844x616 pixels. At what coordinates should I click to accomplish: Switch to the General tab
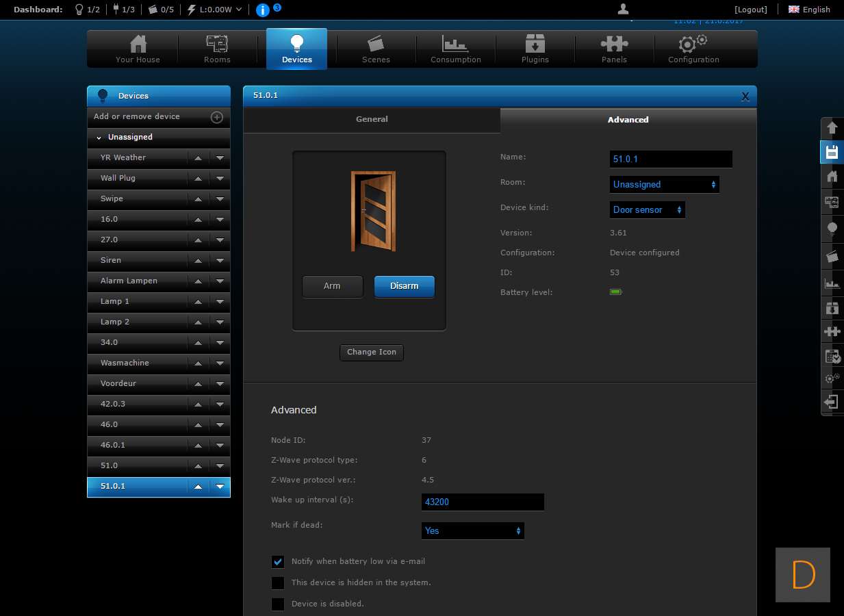click(x=372, y=120)
